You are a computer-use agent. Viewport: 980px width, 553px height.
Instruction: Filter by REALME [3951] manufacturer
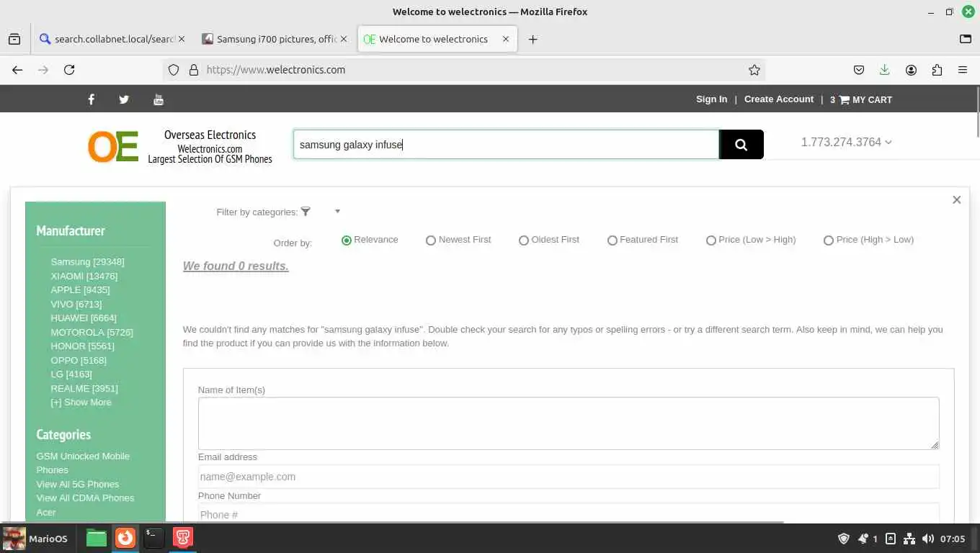click(84, 389)
